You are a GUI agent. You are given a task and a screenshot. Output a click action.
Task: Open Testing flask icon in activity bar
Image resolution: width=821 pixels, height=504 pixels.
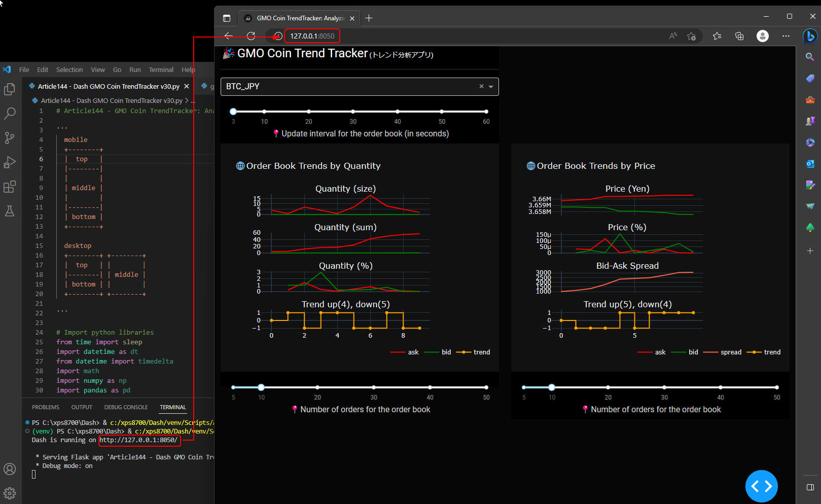coord(10,211)
